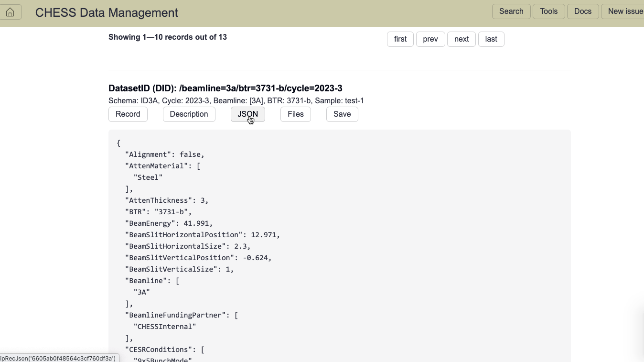The height and width of the screenshot is (362, 644).
Task: Toggle the JSON view button
Action: click(x=248, y=114)
